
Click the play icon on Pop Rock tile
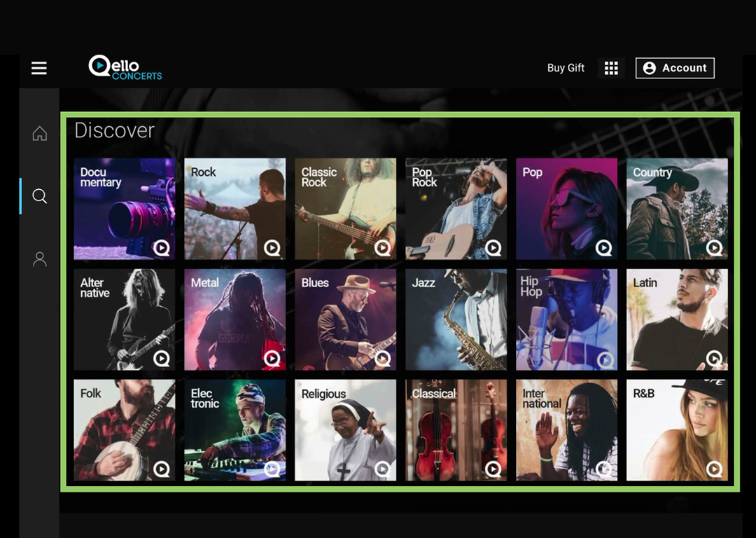[493, 248]
